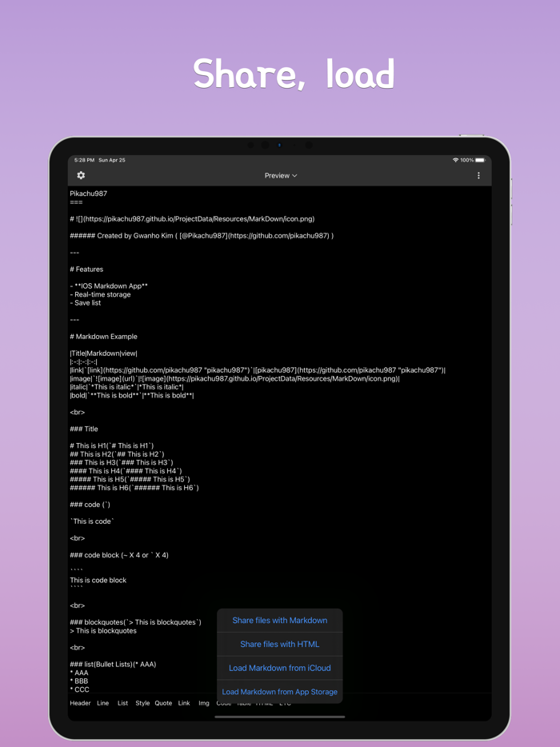Click the '- Save list' line
Image resolution: width=560 pixels, height=747 pixels.
(x=86, y=303)
